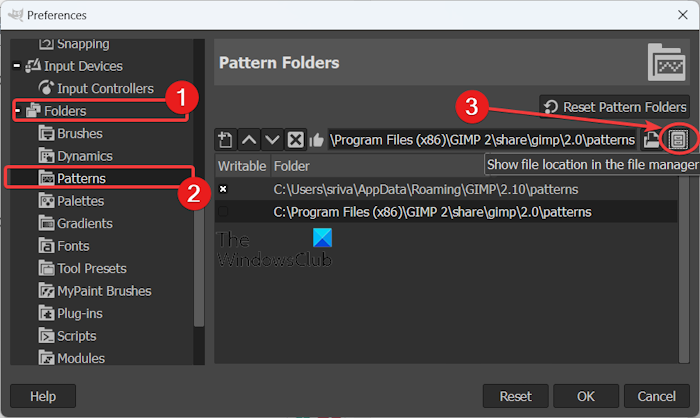Close the Preferences window
Screen dimensions: 700x418
pos(683,15)
